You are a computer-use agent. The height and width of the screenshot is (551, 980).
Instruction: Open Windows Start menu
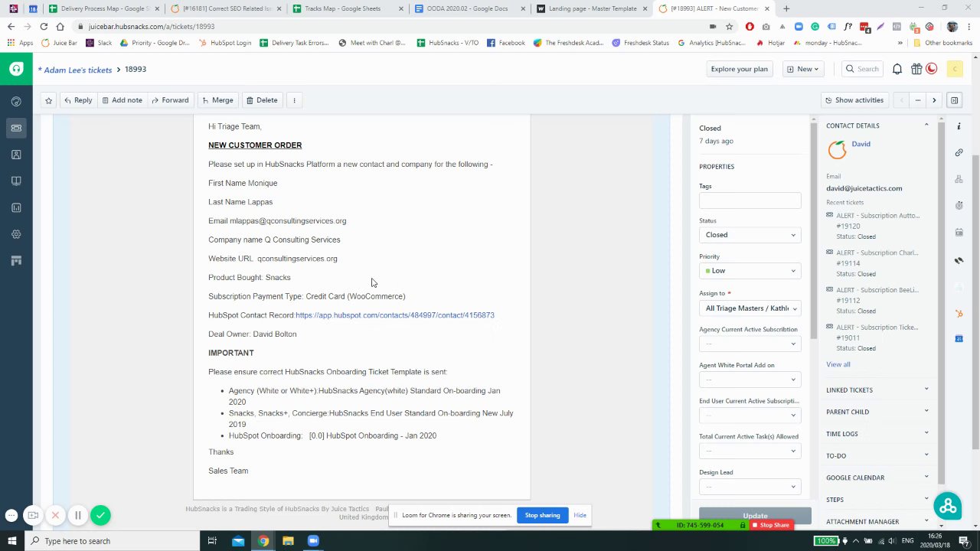coord(11,541)
